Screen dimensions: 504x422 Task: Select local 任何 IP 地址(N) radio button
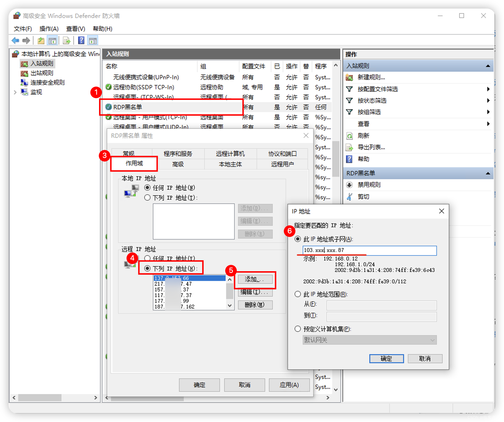(x=147, y=188)
